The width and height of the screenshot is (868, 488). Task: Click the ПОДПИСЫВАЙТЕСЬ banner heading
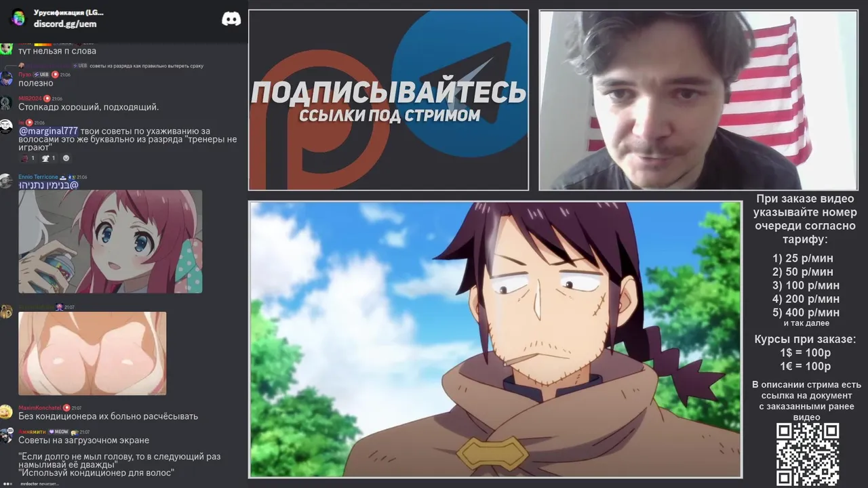[389, 92]
